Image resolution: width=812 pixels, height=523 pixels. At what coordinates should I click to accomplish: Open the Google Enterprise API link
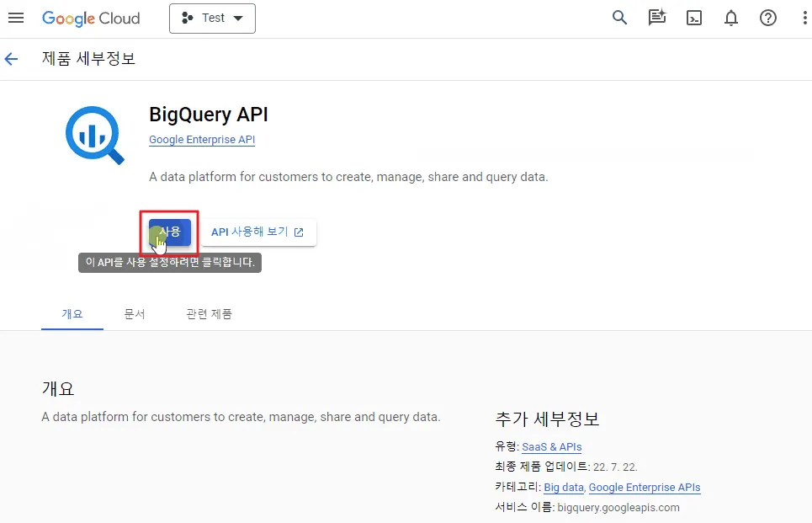202,140
